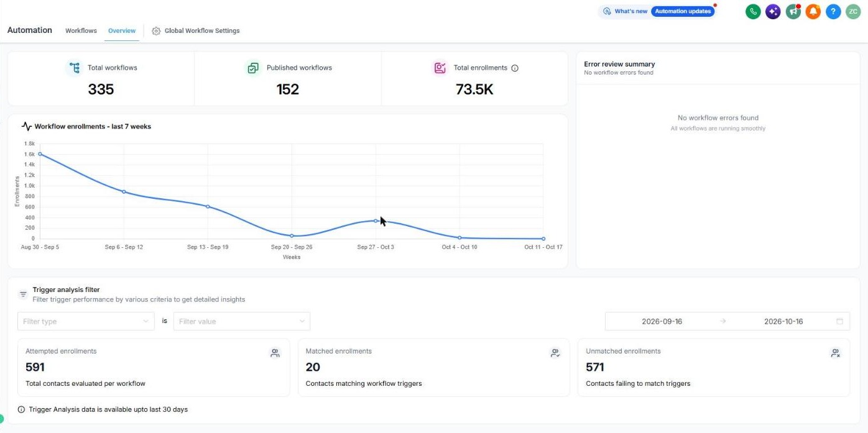Click the published workflows value 152

click(288, 89)
